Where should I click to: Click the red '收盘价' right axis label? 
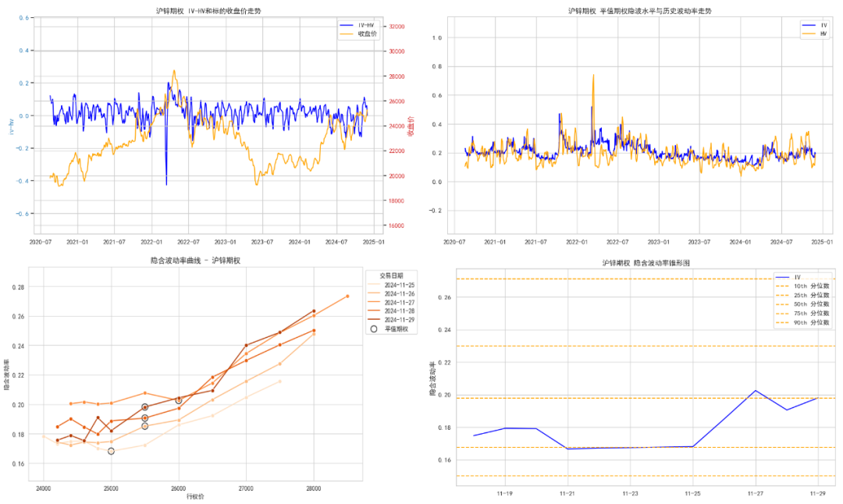pyautogui.click(x=411, y=126)
